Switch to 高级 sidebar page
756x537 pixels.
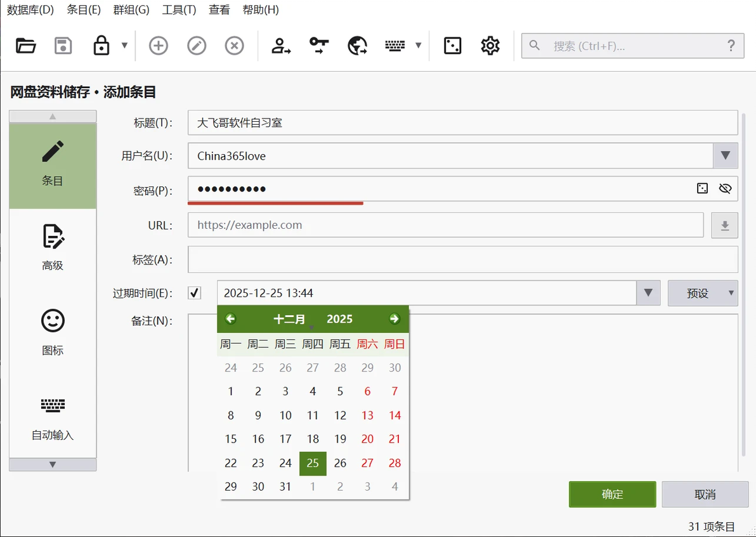coord(53,249)
